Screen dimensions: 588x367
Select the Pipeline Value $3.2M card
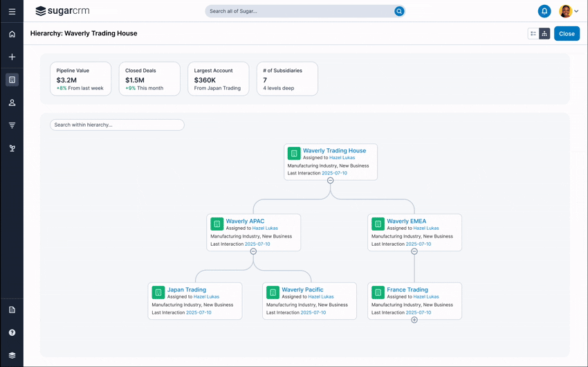pos(81,79)
